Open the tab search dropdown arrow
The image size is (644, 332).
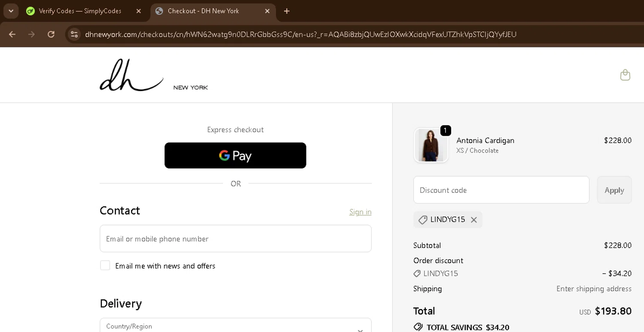(11, 11)
